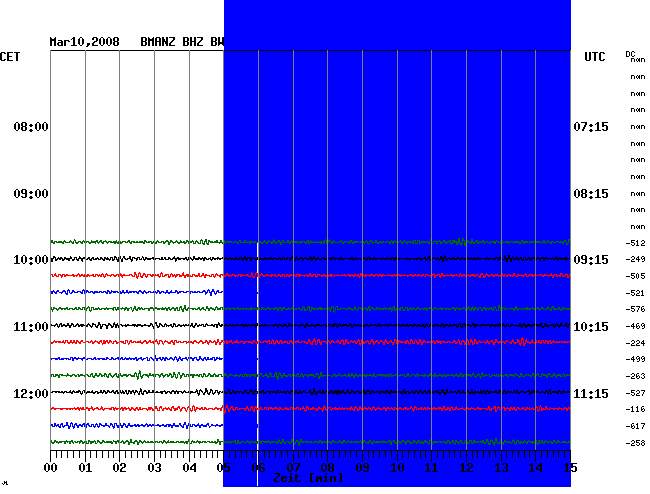The width and height of the screenshot is (650, 494).
Task: Click minute-axis tick label 14
Action: point(536,468)
